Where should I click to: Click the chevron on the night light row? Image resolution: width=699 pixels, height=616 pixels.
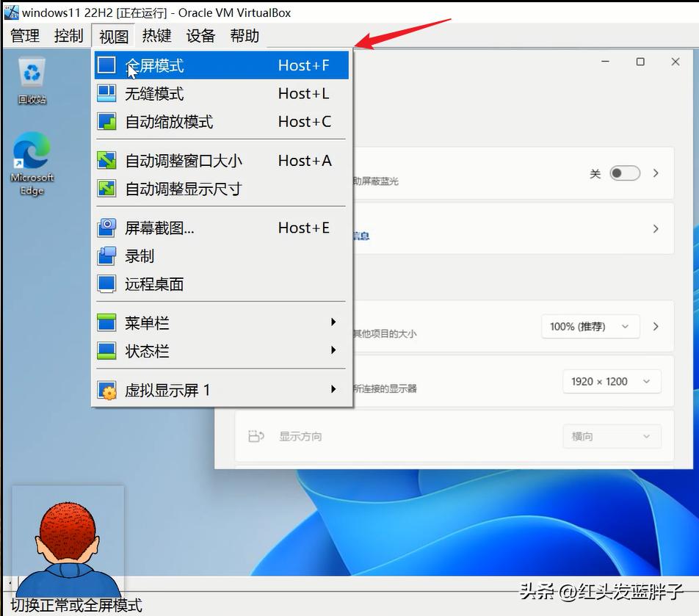[655, 173]
